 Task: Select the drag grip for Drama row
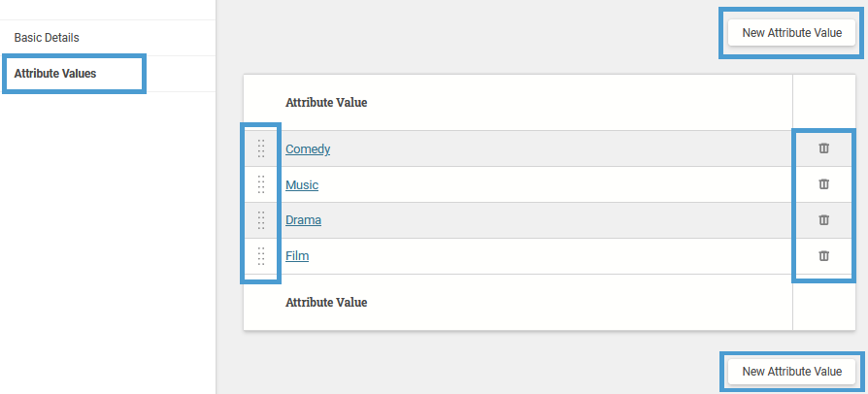[261, 220]
